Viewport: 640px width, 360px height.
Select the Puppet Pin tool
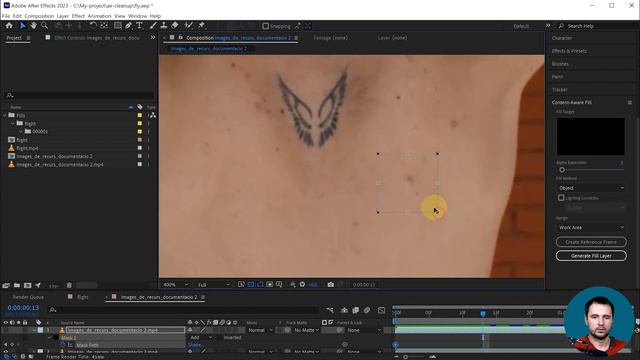pos(201,25)
